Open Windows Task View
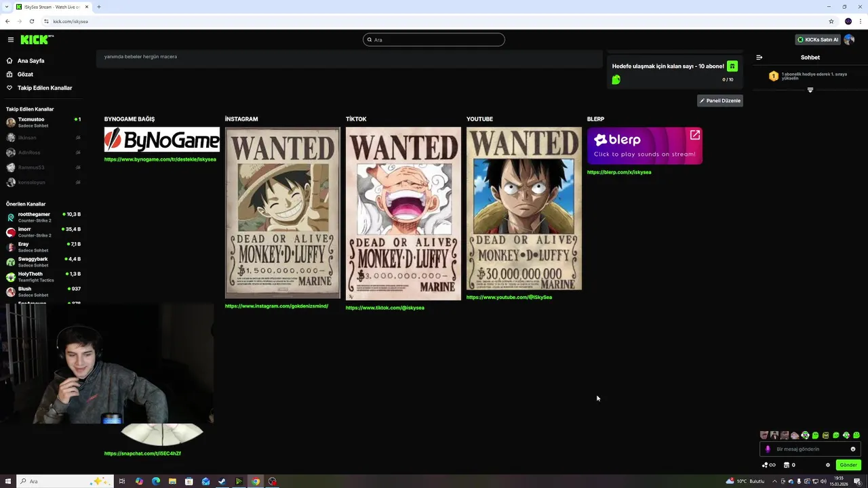This screenshot has width=868, height=488. pos(121,481)
